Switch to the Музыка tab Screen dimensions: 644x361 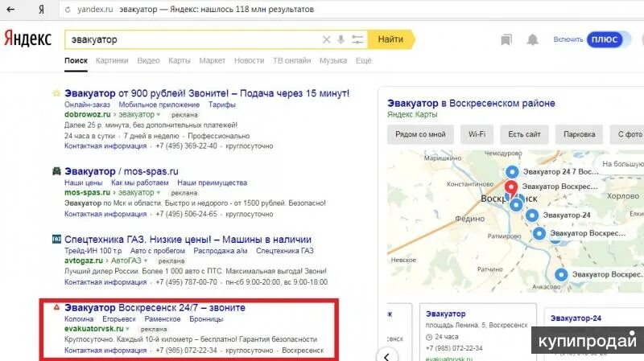point(333,61)
